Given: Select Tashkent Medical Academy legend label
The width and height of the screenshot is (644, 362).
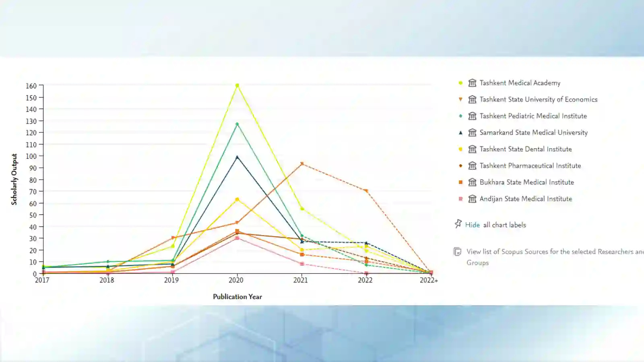Looking at the screenshot, I should tap(520, 83).
